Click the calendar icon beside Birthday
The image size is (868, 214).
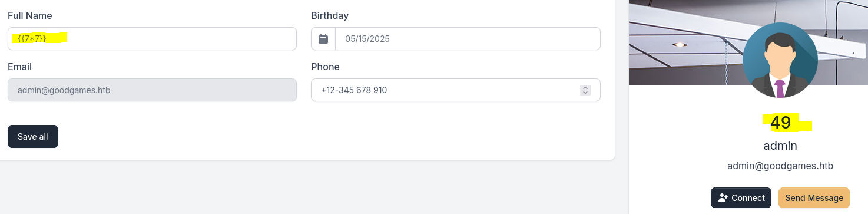coord(323,39)
